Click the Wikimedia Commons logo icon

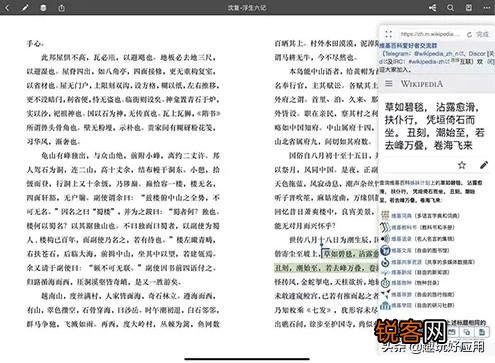[385, 262]
